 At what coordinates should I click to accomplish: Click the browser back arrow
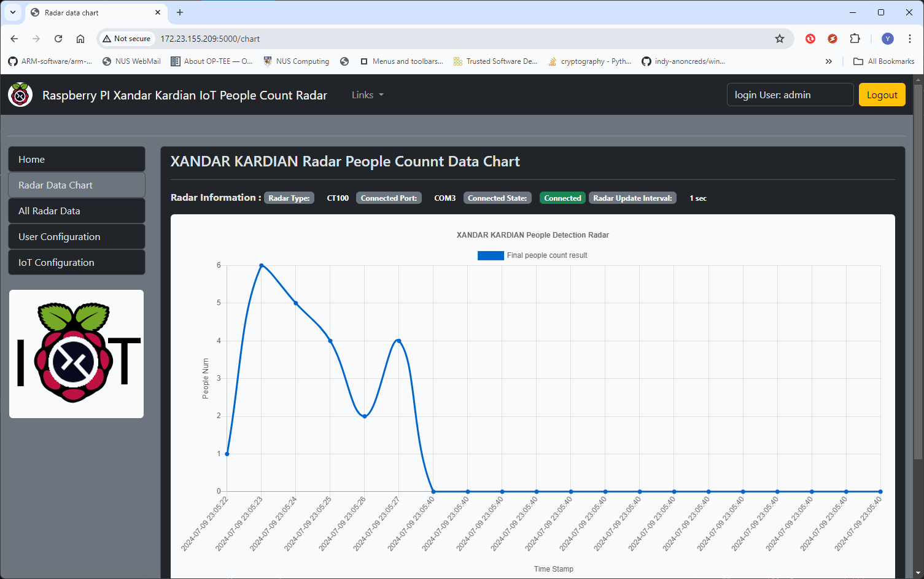[14, 39]
